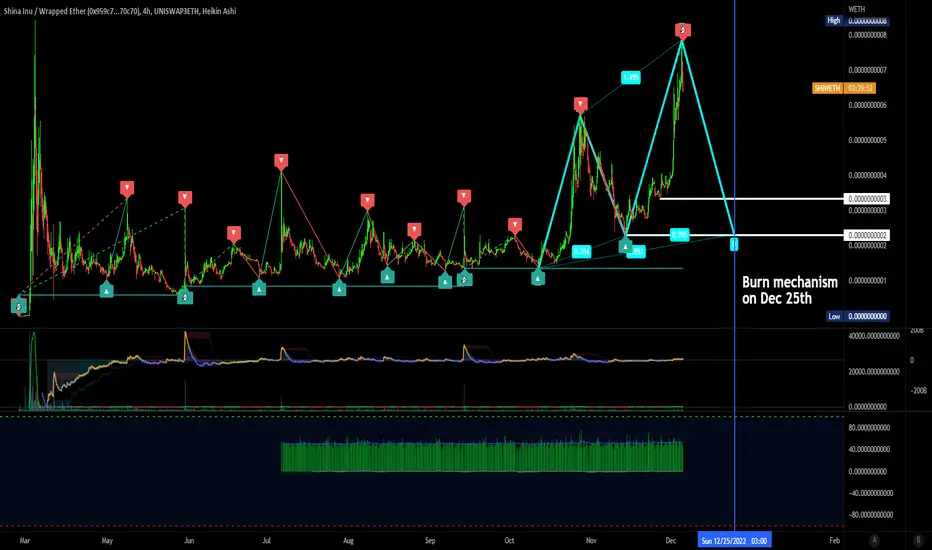Select the Sun 12/25/2022 03:00 date marker

[734, 540]
